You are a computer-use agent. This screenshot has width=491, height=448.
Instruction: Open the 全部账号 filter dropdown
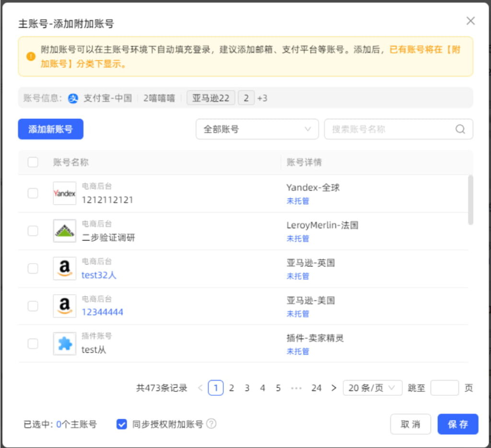(257, 129)
